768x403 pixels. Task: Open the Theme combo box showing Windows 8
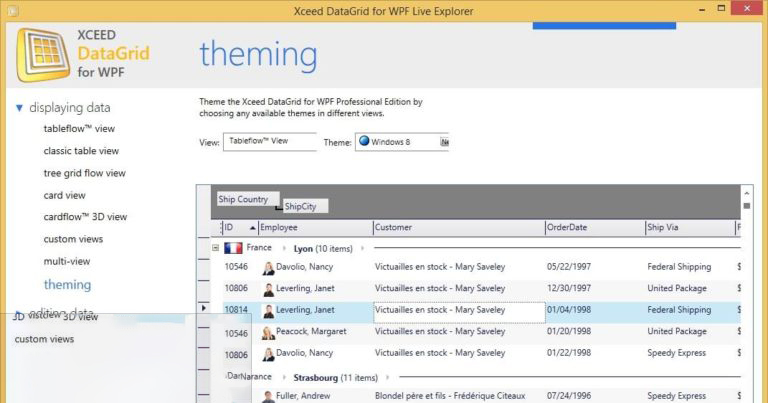click(402, 142)
